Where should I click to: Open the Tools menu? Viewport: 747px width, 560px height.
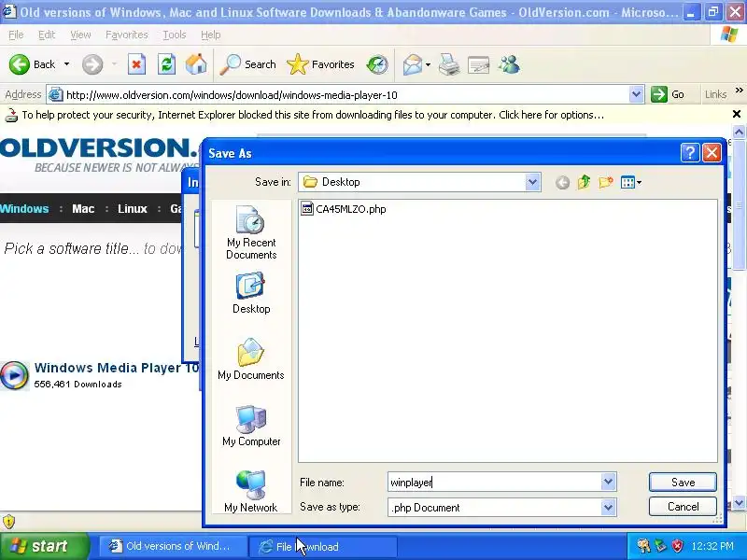pos(175,35)
